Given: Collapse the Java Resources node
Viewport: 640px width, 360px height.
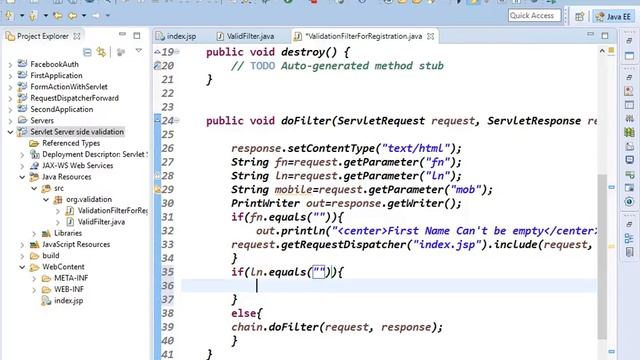Looking at the screenshot, I should [22, 177].
